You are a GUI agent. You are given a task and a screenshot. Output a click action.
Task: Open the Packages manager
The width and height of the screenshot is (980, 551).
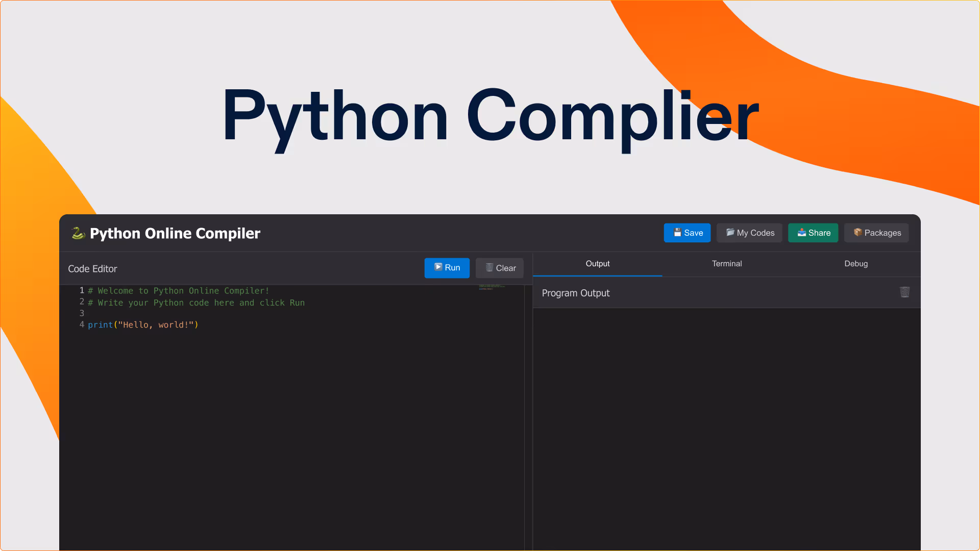pos(876,233)
